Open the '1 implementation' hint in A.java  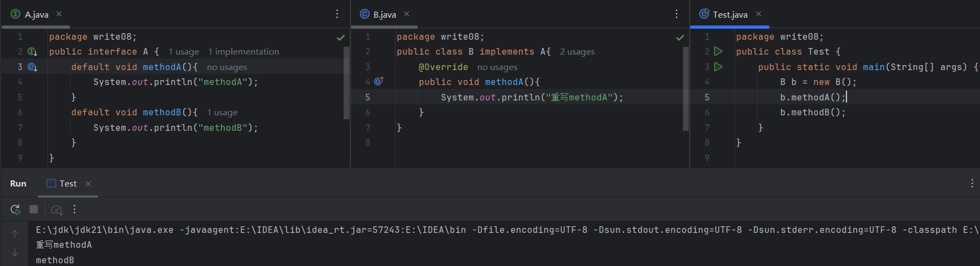[x=243, y=52]
